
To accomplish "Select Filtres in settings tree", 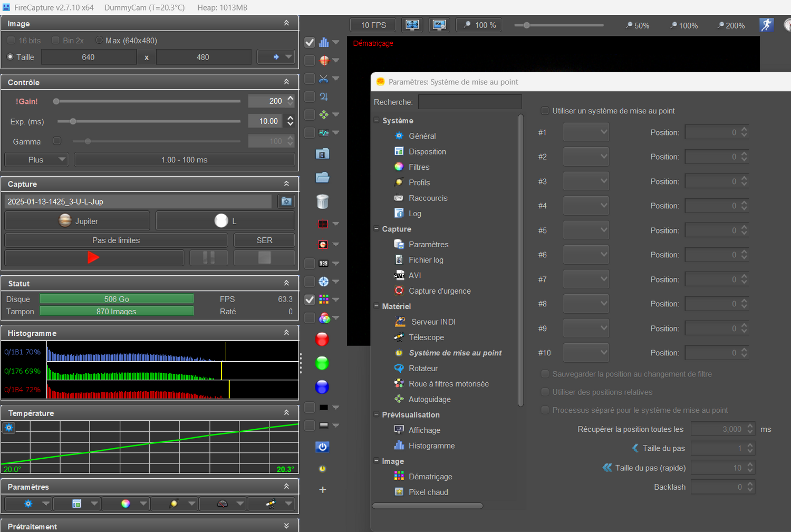I will pos(419,167).
